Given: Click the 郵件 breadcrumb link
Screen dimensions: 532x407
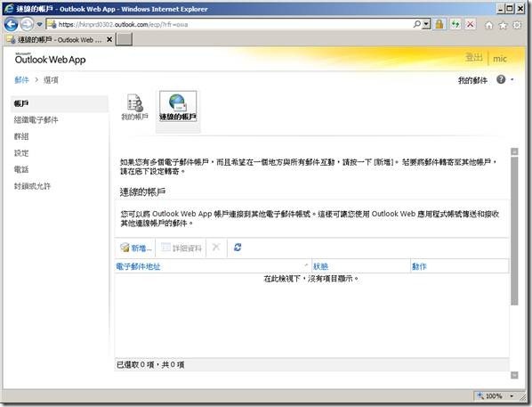Looking at the screenshot, I should [x=21, y=80].
